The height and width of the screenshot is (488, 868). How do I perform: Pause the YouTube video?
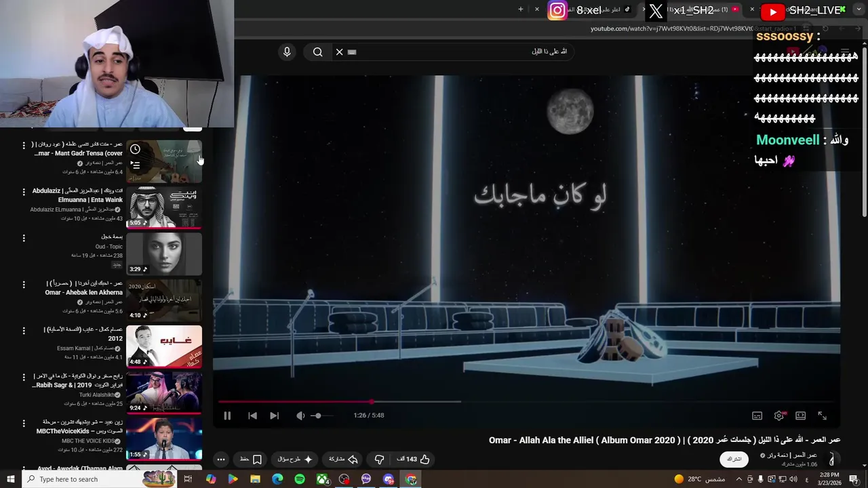point(227,415)
